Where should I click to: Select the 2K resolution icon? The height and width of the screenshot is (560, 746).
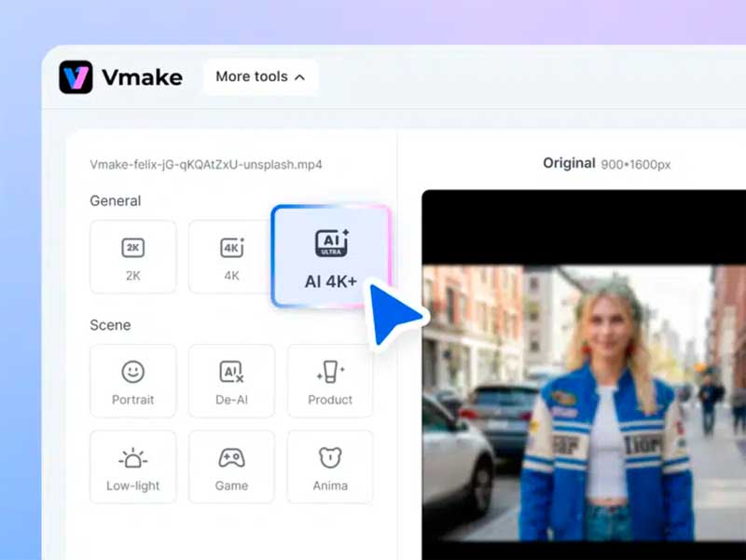point(132,247)
